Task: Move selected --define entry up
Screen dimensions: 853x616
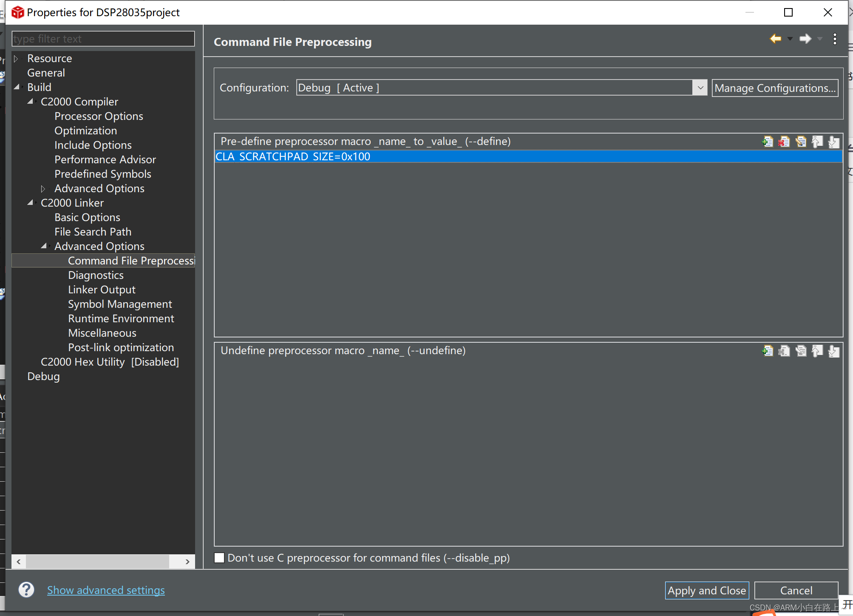Action: point(817,142)
